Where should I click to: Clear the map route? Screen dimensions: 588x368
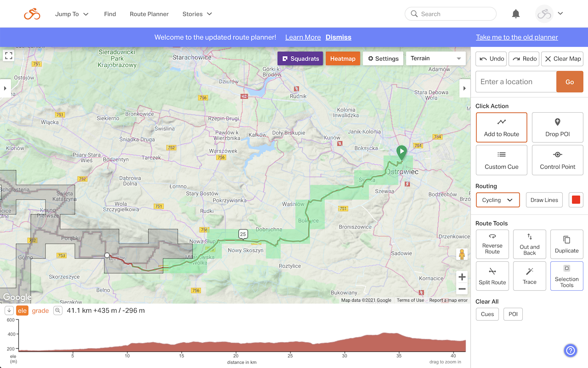point(563,58)
